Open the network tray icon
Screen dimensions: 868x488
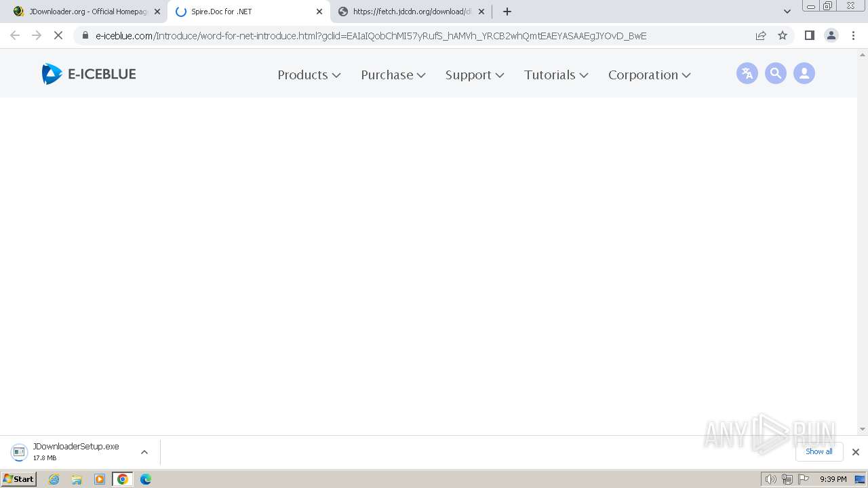(x=787, y=479)
